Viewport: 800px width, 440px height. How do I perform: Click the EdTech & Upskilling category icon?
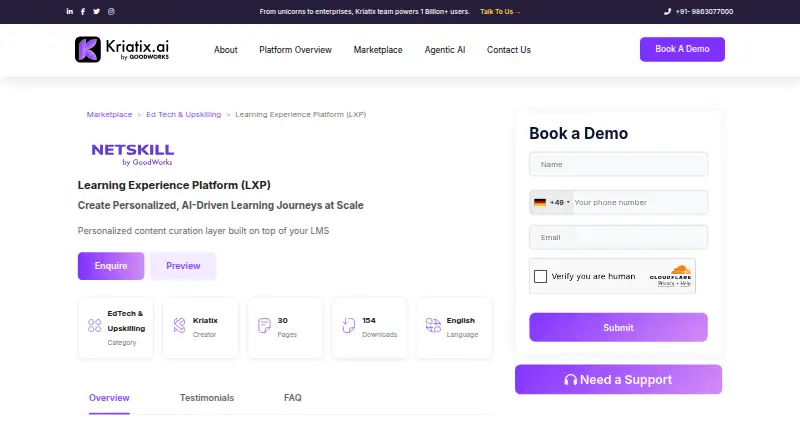coord(94,325)
